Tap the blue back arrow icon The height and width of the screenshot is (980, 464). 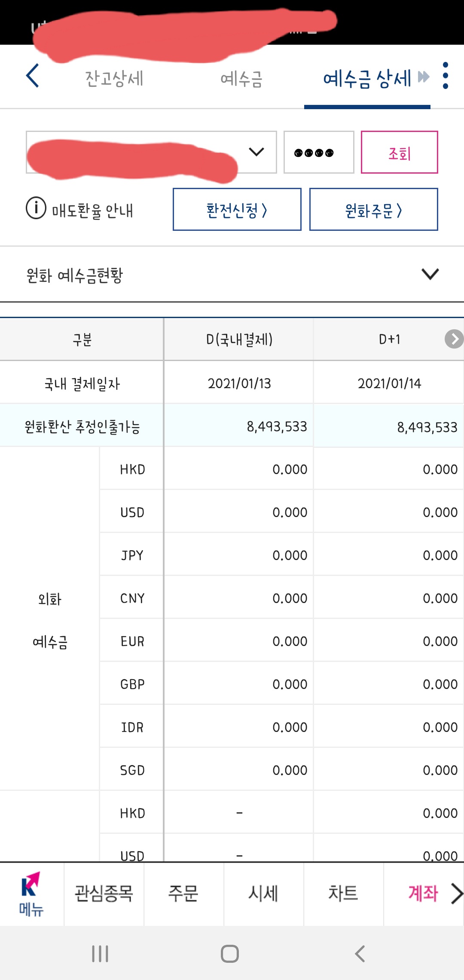(33, 76)
